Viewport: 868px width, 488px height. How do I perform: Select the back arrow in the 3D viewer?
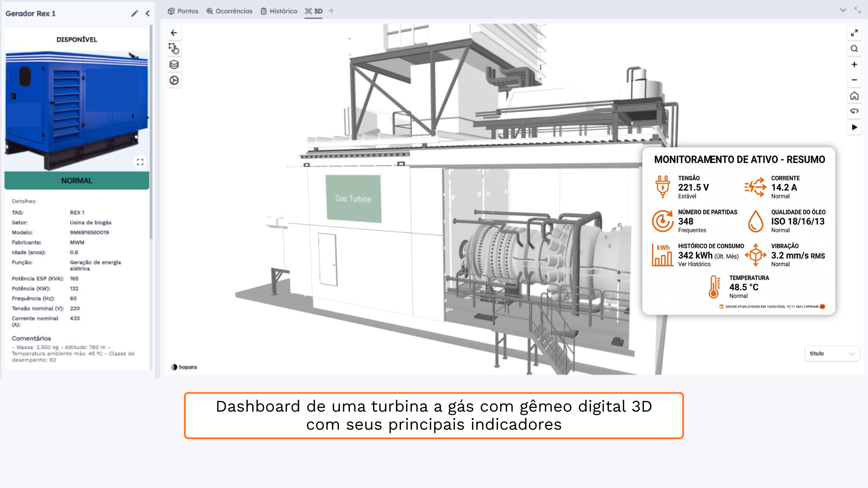[174, 33]
